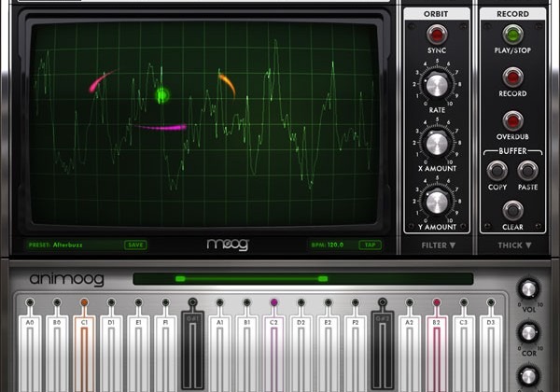Click the pin above the F2 key

356,302
